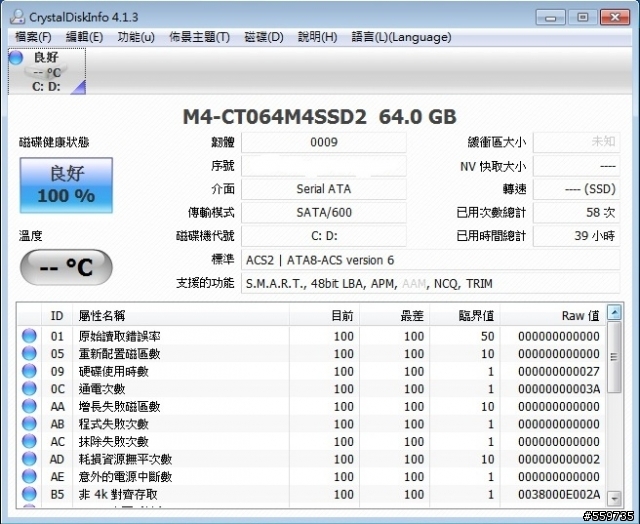Open the 說明(H) menu
The width and height of the screenshot is (640, 524).
click(x=317, y=37)
